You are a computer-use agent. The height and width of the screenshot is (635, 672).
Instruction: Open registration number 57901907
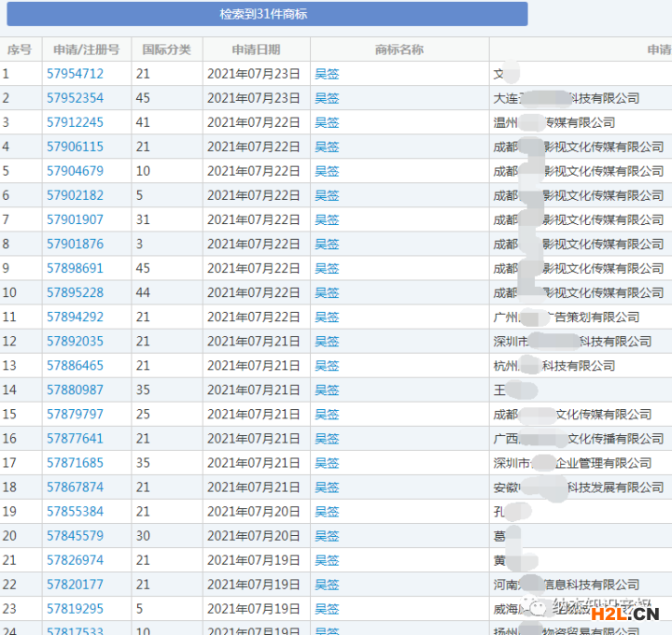tap(75, 219)
